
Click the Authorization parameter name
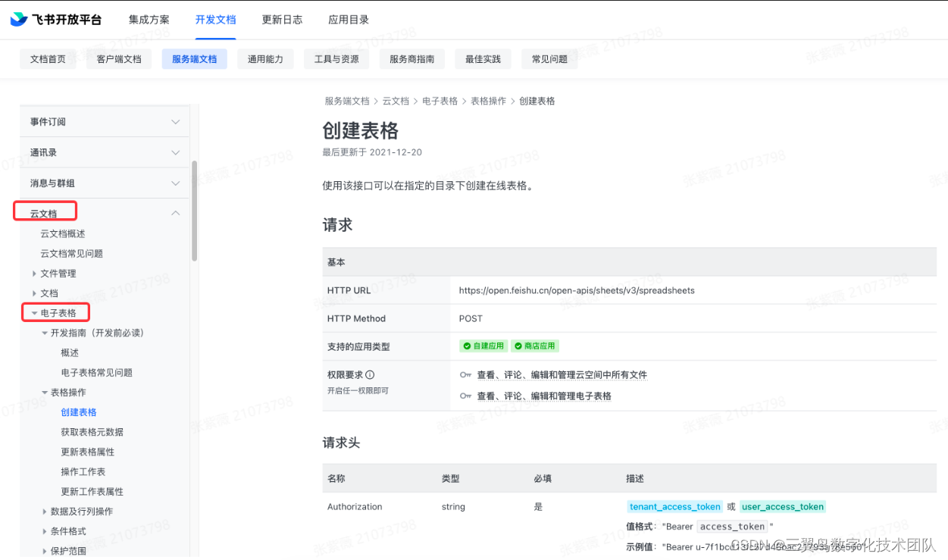point(355,507)
